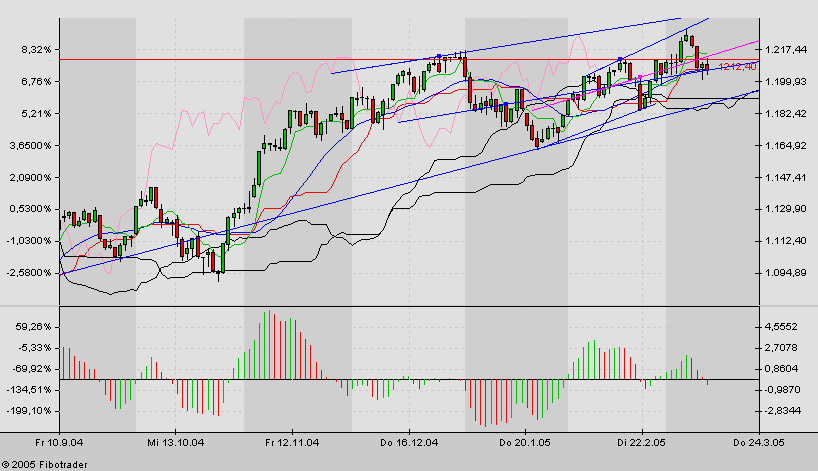Click the Do 24.3.05 date label

[x=753, y=441]
